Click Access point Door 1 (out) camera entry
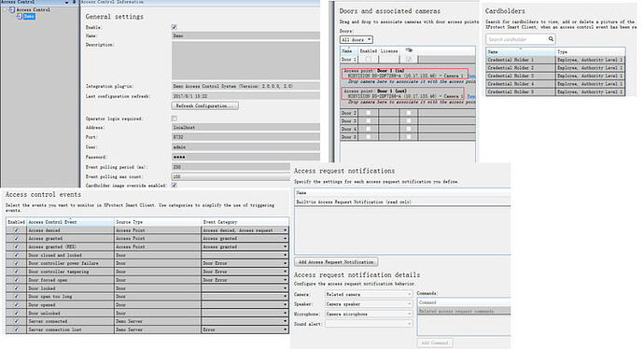This screenshot has width=644, height=349. 402,93
